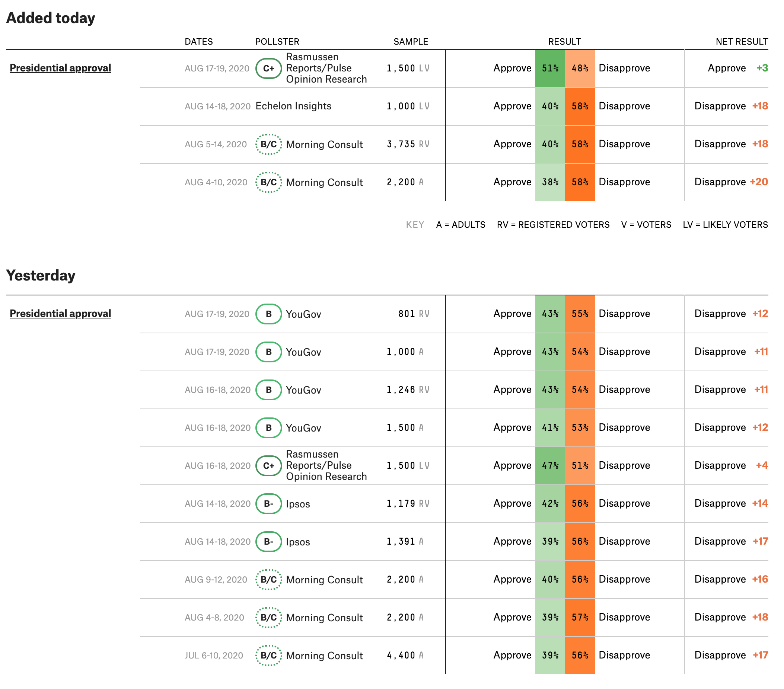Click the B grade badge for YouGov Aug 17-19 1,000 A
The width and height of the screenshot is (784, 689).
(x=268, y=352)
